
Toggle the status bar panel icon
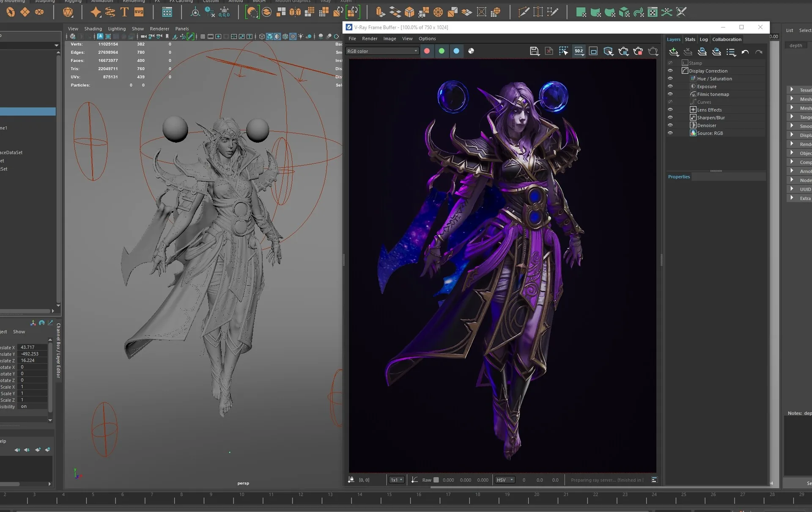click(654, 480)
